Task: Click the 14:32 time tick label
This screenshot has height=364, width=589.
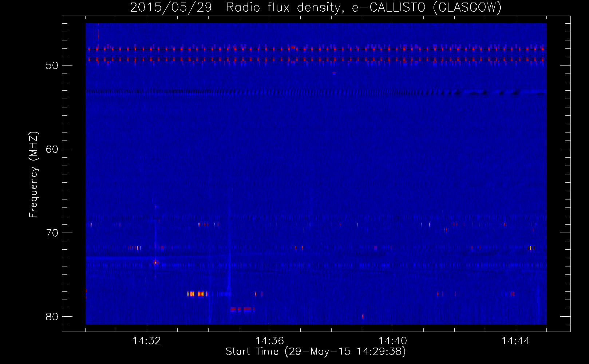Action: [147, 341]
